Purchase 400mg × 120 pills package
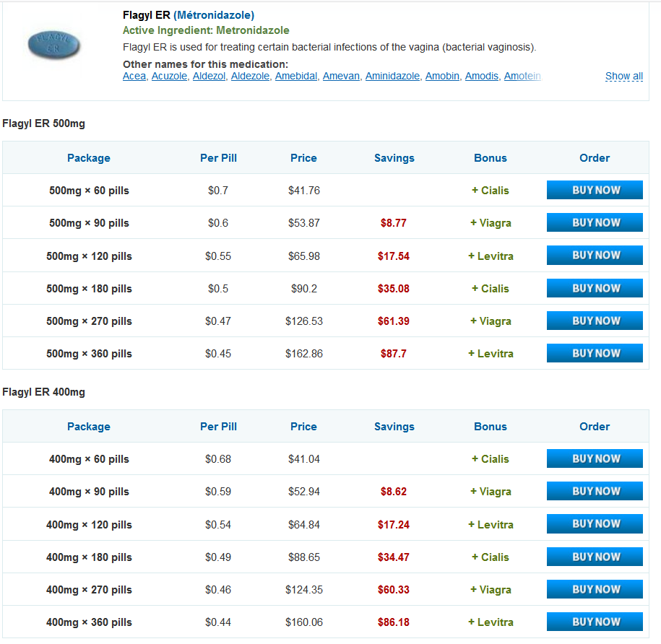The height and width of the screenshot is (644, 661). pyautogui.click(x=595, y=524)
